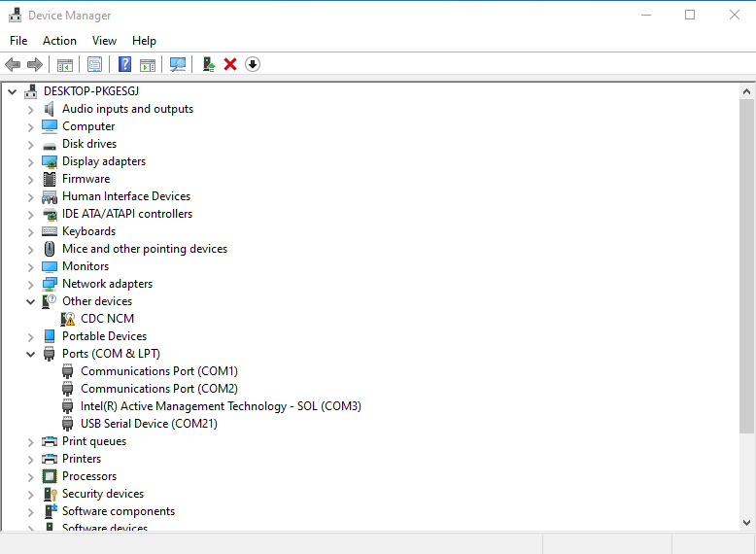Click the CDC NCM warning icon
Screen dimensions: 756x554
[68, 319]
